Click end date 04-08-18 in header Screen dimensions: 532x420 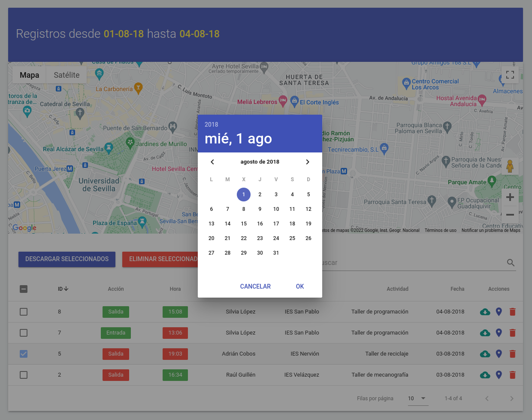point(199,34)
